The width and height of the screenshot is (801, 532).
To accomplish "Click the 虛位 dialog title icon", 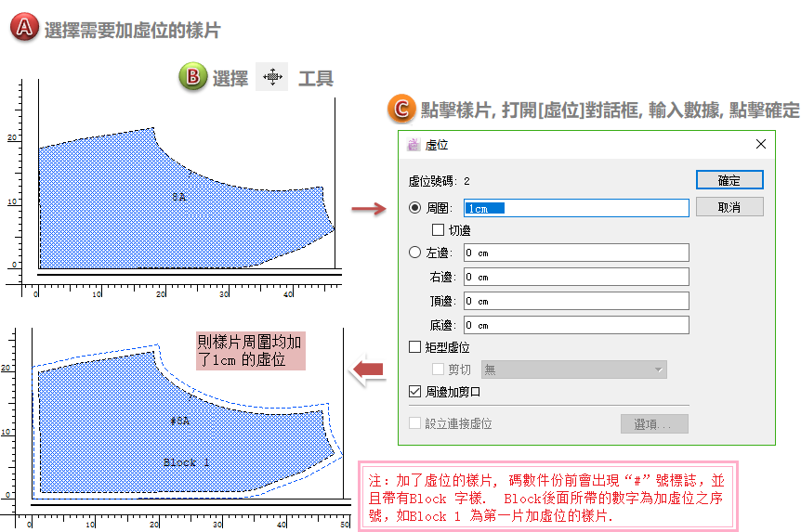I will (x=414, y=145).
